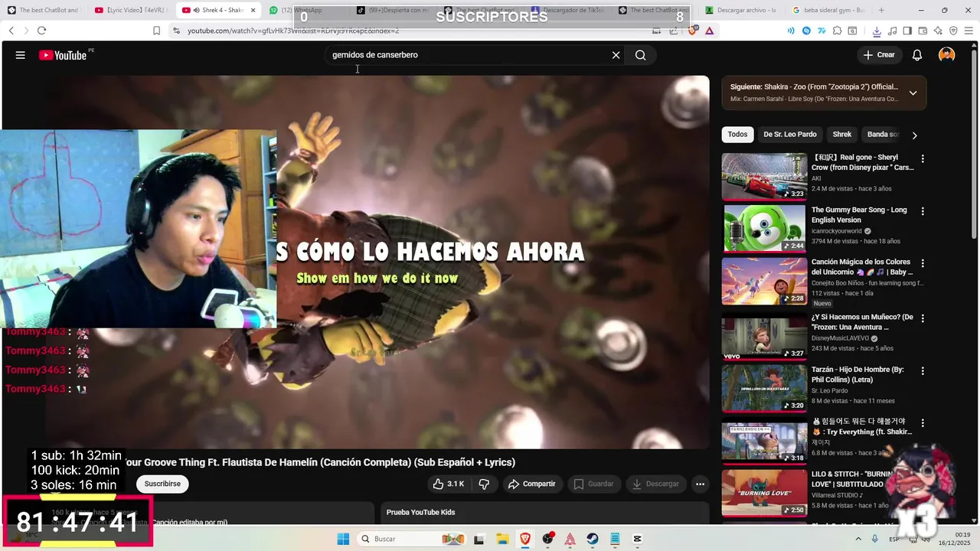Open the Crear button
This screenshot has height=551, width=980.
click(879, 55)
